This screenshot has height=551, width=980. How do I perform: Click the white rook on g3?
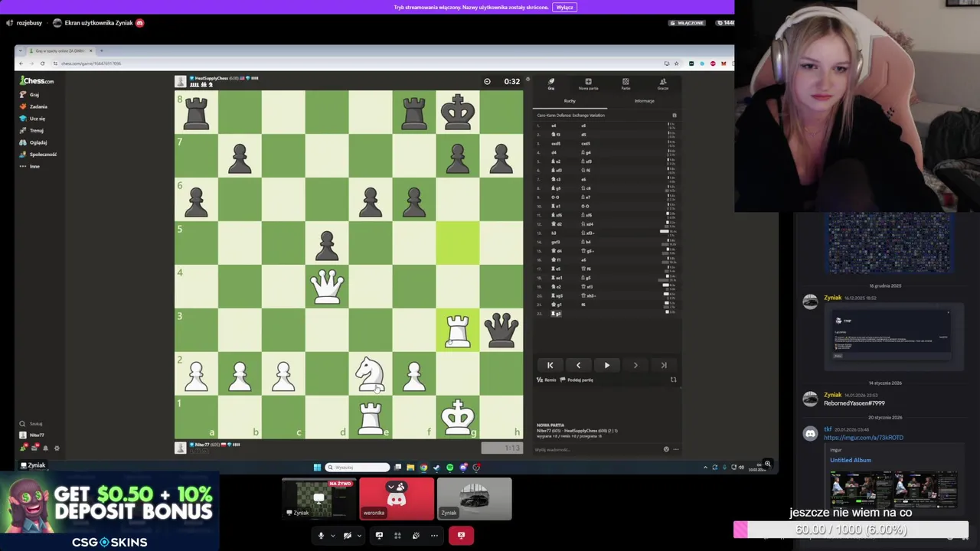(458, 330)
